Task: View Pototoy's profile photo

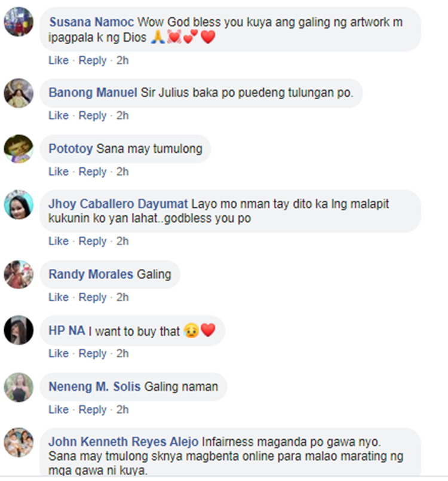Action: click(19, 149)
